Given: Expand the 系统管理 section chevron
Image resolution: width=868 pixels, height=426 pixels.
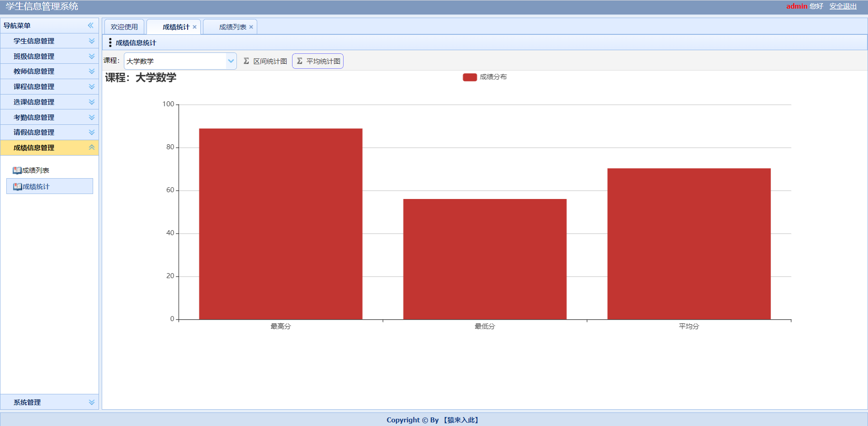Looking at the screenshot, I should (x=92, y=402).
